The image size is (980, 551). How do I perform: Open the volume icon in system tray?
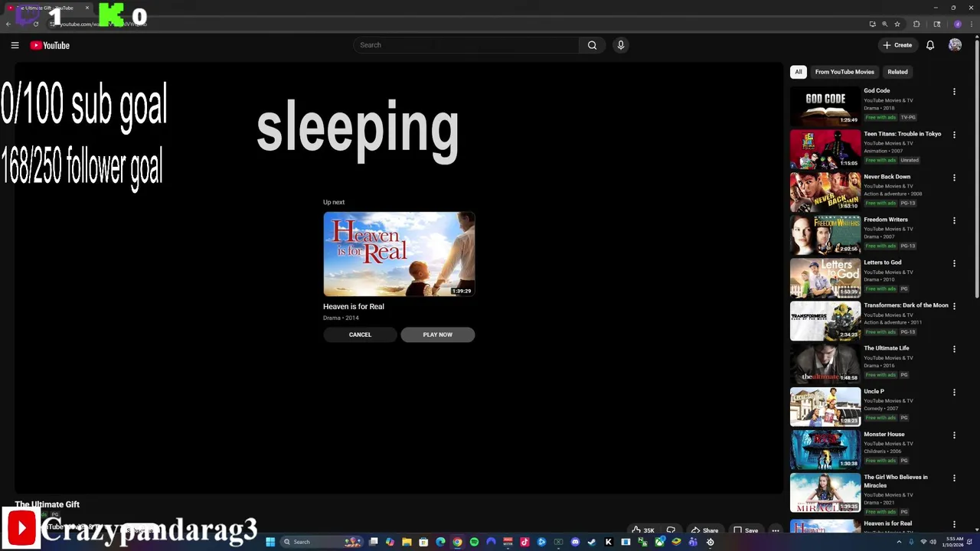933,542
